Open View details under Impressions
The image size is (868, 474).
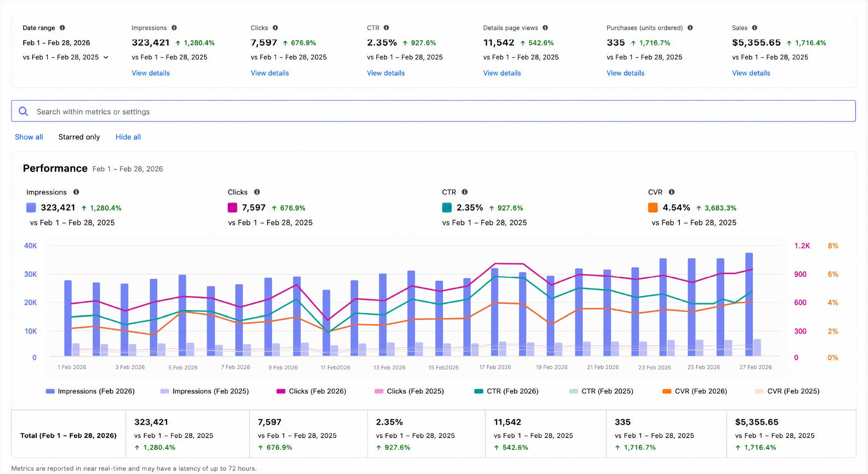click(151, 73)
